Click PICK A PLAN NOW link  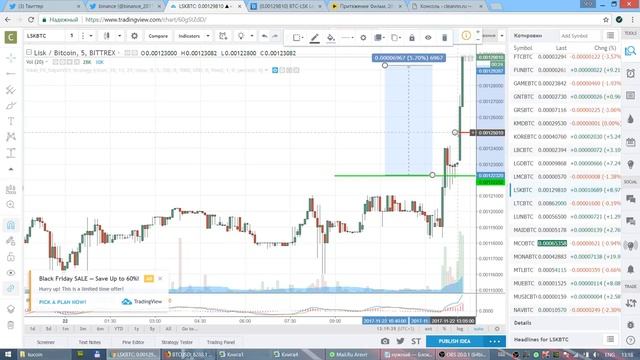[62, 302]
